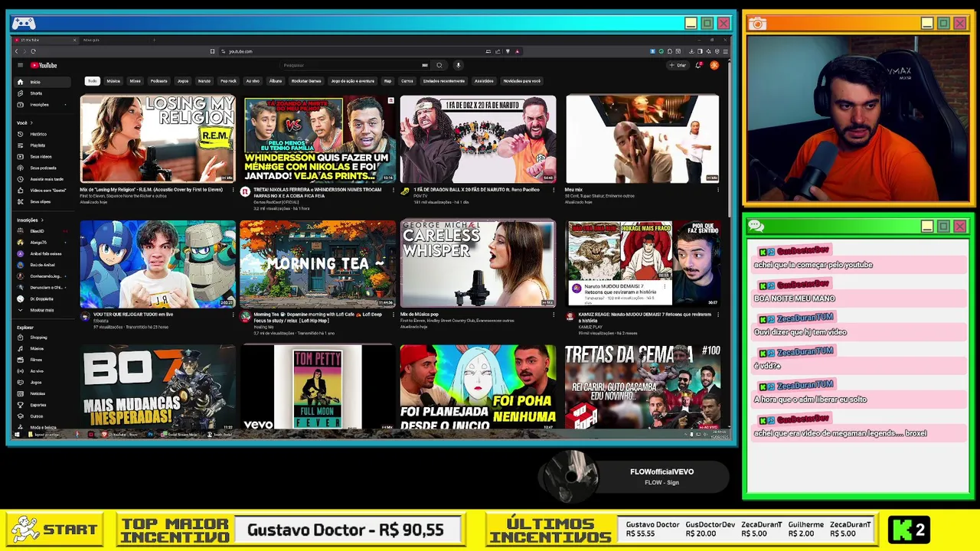Screen dimensions: 980x551
Task: Select the Mixes filter chip
Action: click(135, 81)
